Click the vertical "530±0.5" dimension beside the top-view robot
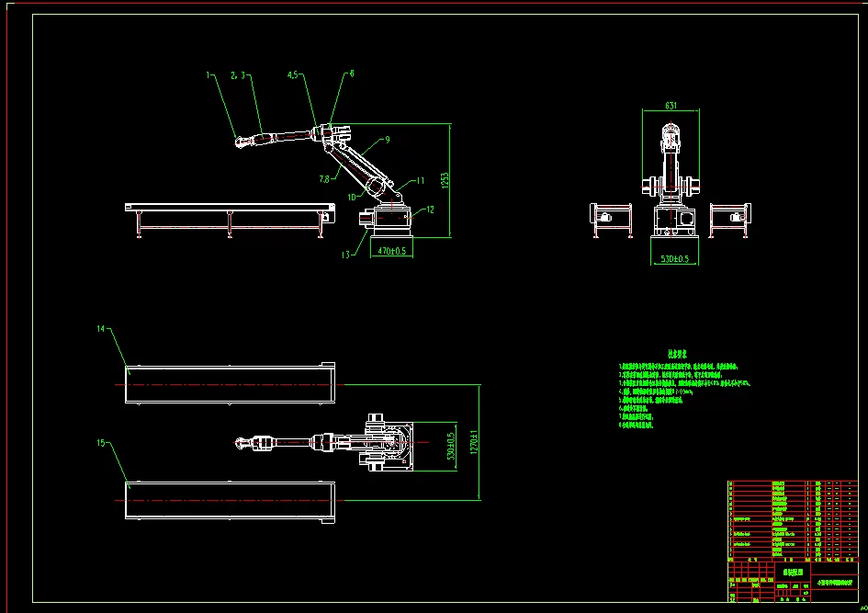 [451, 447]
